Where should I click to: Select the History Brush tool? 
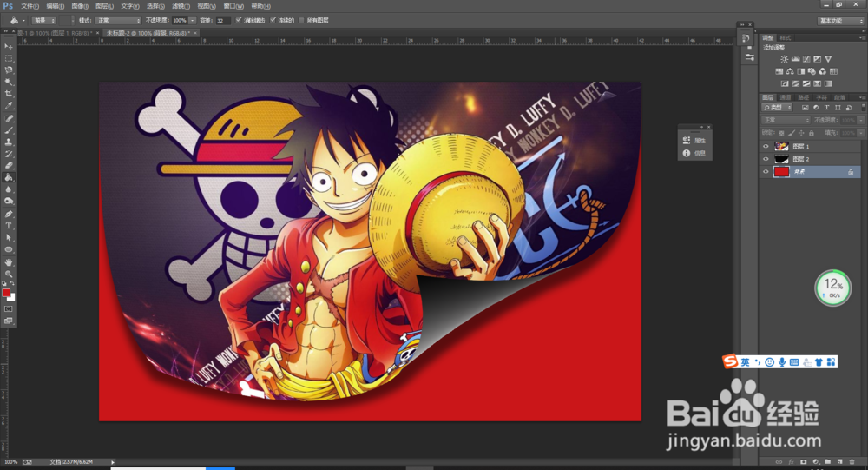click(9, 154)
